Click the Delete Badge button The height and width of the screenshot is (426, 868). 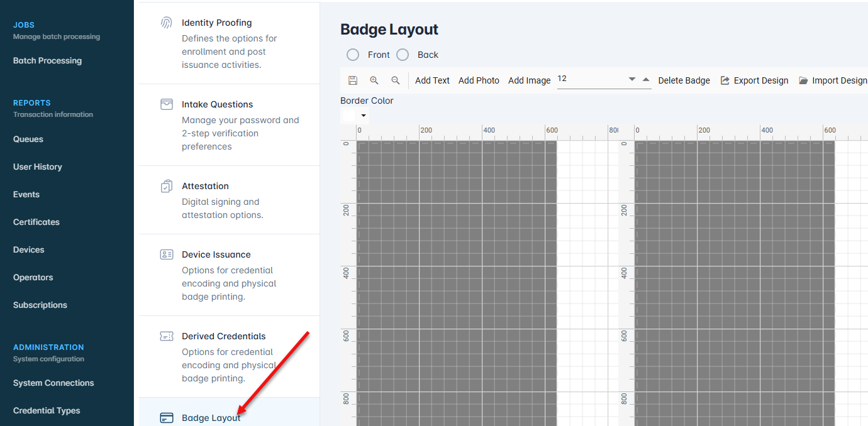click(x=684, y=80)
